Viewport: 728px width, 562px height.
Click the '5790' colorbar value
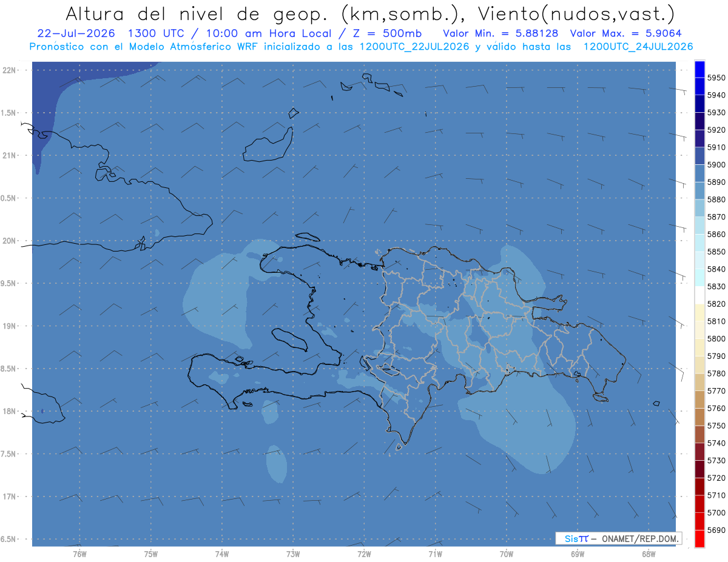(x=716, y=356)
